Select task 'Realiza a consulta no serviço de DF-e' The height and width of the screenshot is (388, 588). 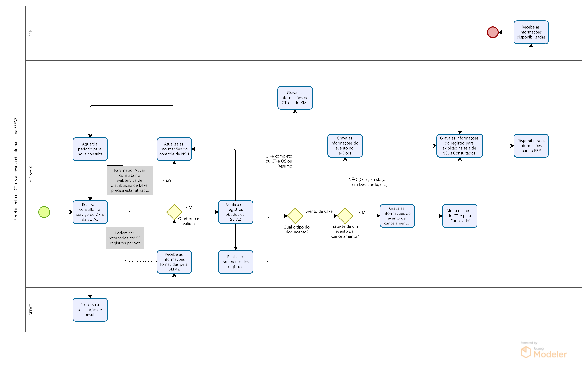coord(90,212)
